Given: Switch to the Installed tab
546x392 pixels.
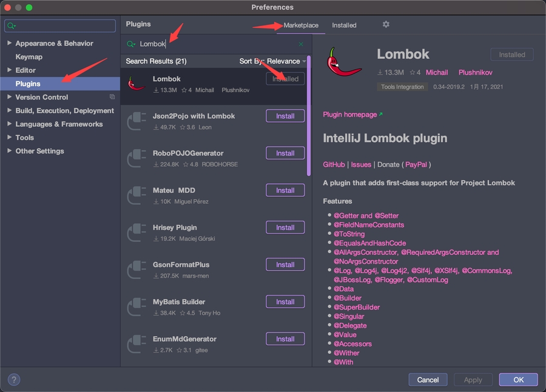Looking at the screenshot, I should [344, 25].
